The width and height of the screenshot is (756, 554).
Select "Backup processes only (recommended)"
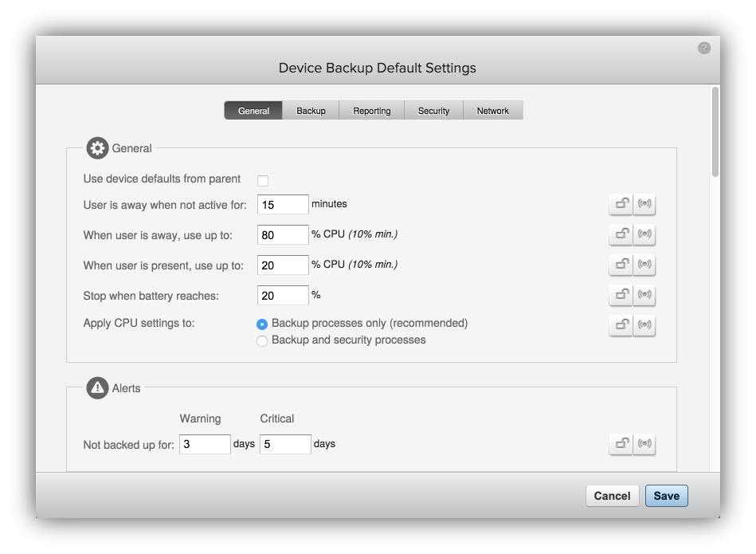pyautogui.click(x=262, y=324)
